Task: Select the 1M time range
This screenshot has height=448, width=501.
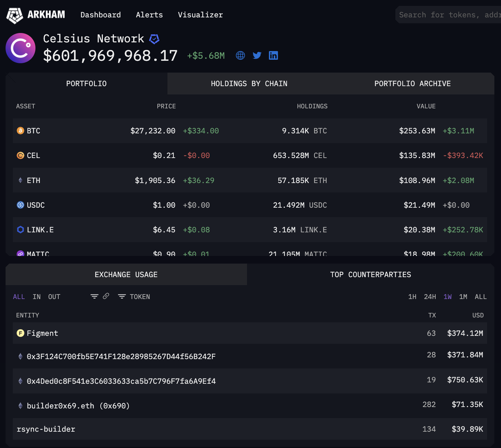Action: pyautogui.click(x=463, y=297)
